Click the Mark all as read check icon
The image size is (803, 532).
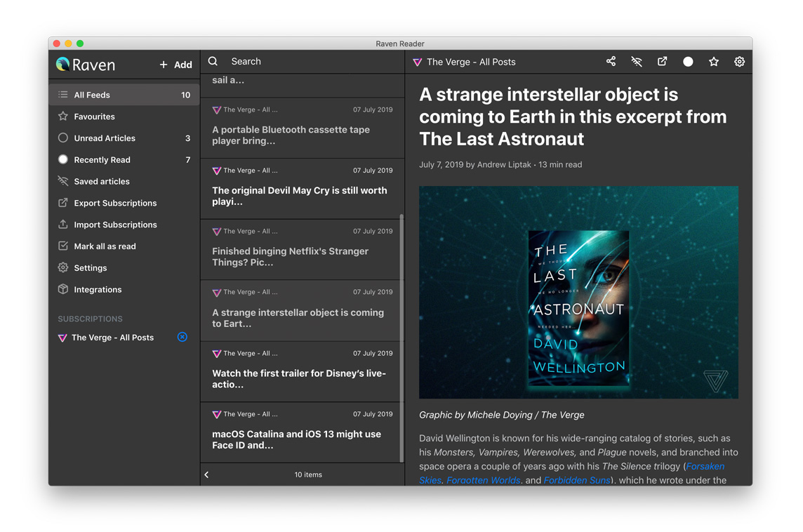click(63, 246)
